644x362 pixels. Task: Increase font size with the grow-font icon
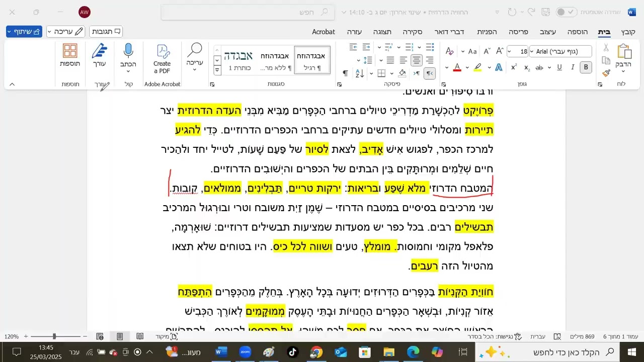coord(500,51)
